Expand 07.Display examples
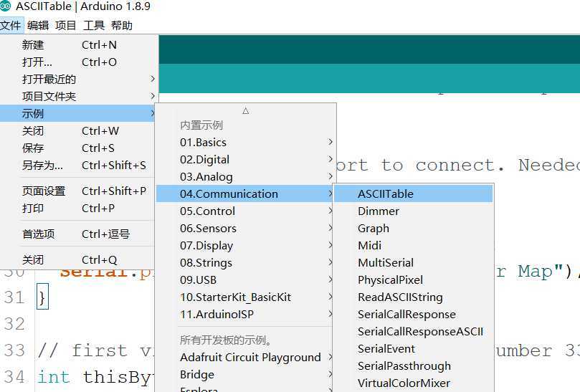This screenshot has height=392, width=580. click(x=244, y=246)
